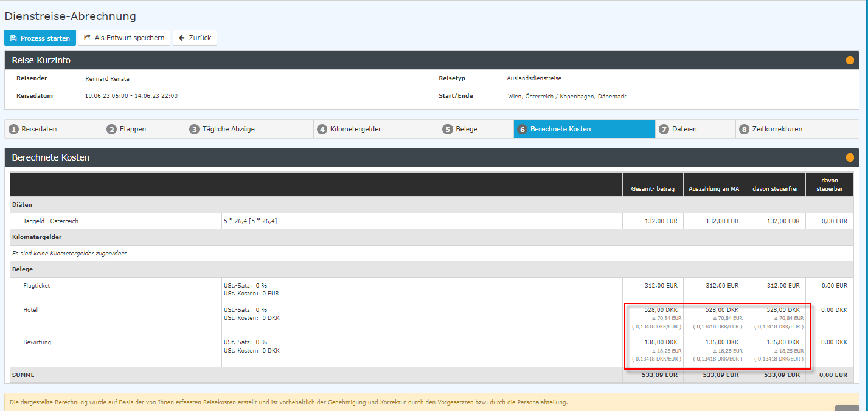Click the davon steuerbar column header
The height and width of the screenshot is (411, 868).
pos(830,185)
